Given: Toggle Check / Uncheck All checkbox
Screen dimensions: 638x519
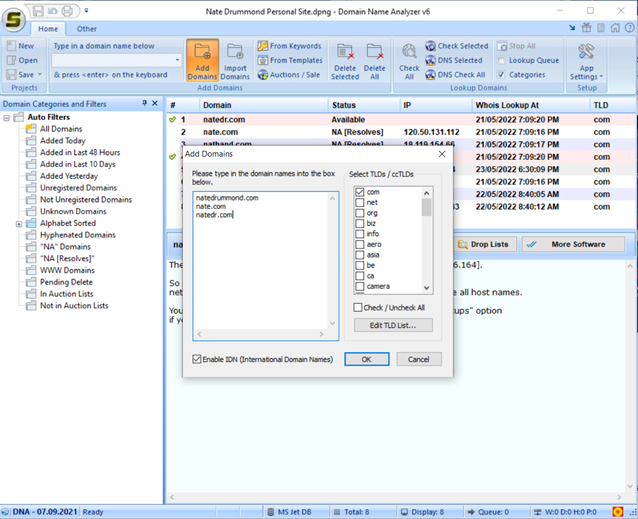Looking at the screenshot, I should pyautogui.click(x=358, y=307).
